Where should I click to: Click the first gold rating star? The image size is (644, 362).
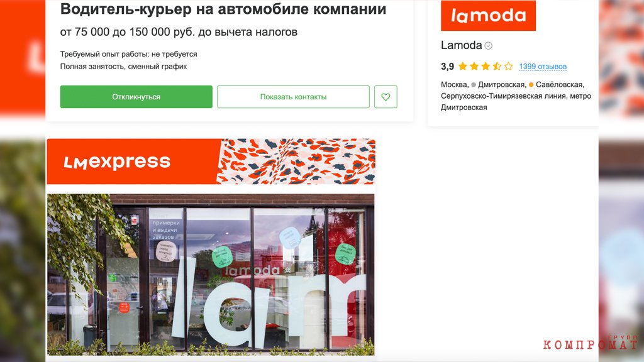coord(463,66)
